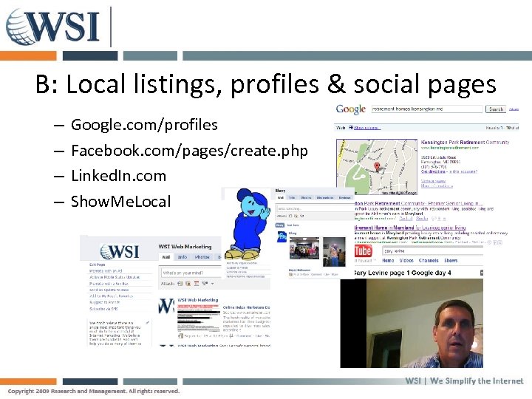Select the YouTube Channels tab
Image resolution: width=532 pixels, height=399 pixels.
pyautogui.click(x=429, y=261)
